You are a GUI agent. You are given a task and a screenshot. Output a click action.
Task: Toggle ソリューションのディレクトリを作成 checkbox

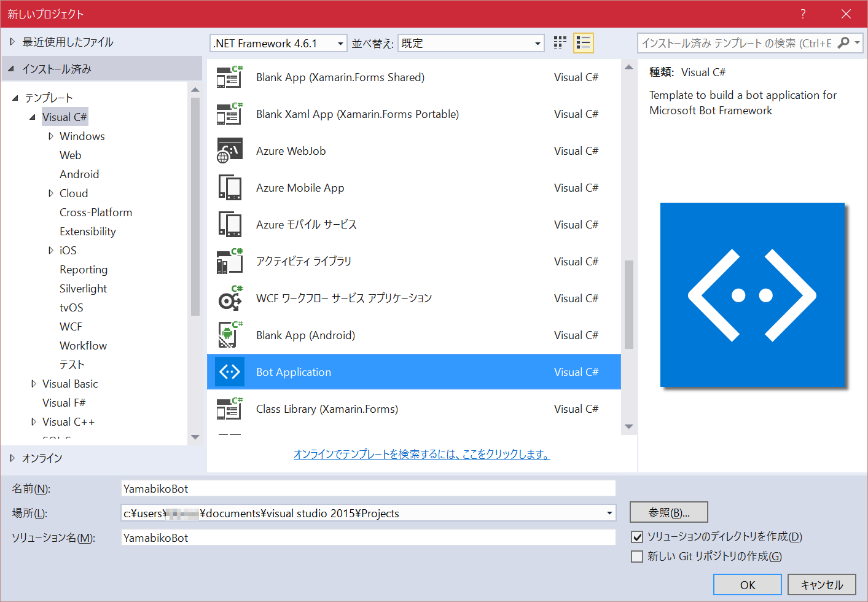[637, 537]
